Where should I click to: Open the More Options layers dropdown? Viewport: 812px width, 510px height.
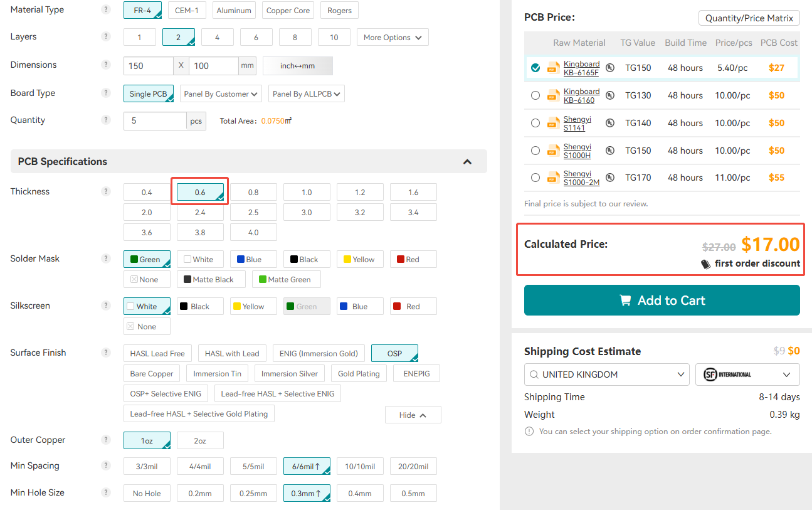[393, 37]
